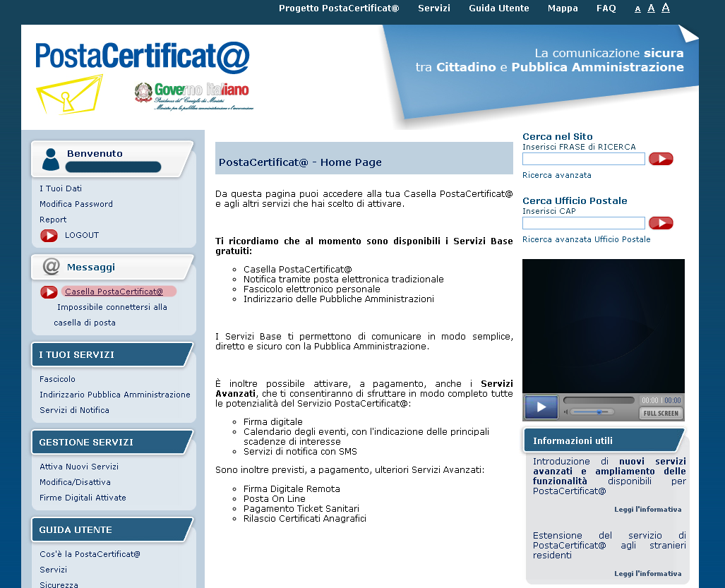Image resolution: width=725 pixels, height=588 pixels.
Task: Click 'Posta On Line' list item
Action: pos(275,499)
